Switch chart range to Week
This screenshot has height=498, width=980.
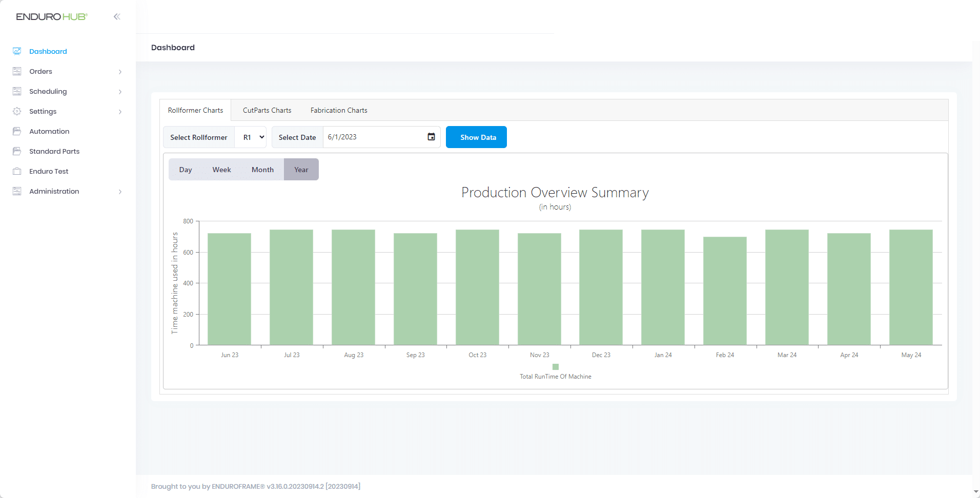click(221, 170)
